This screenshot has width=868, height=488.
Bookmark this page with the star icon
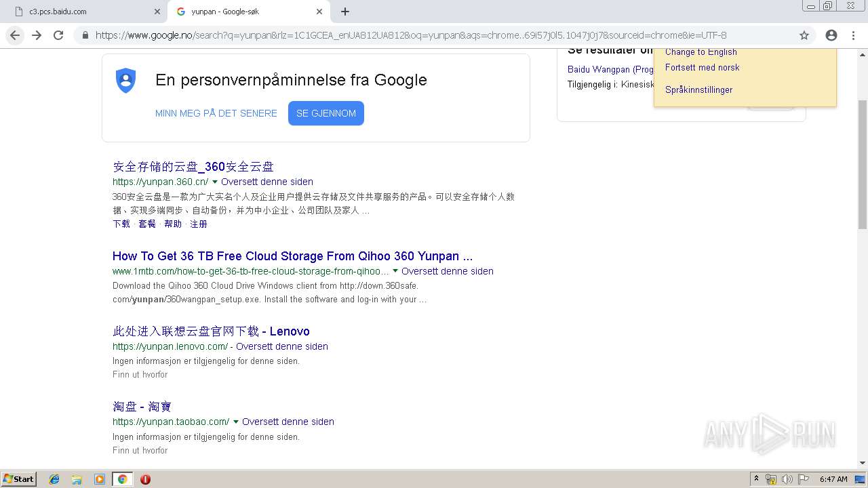804,35
